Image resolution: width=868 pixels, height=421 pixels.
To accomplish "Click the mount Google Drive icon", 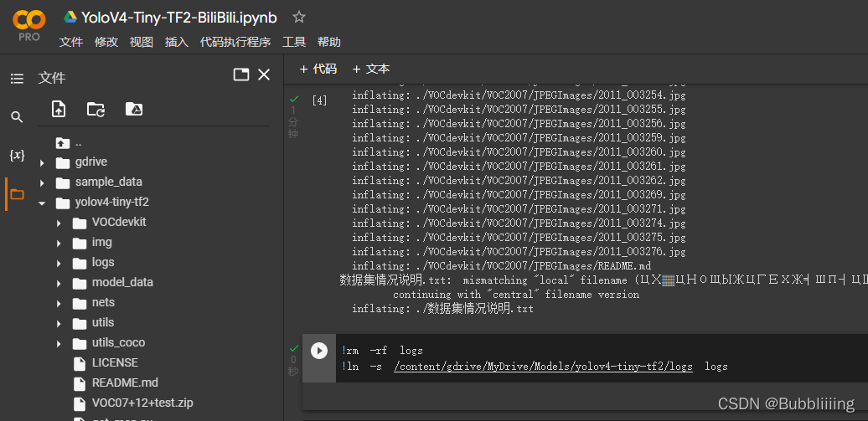I will [x=133, y=109].
